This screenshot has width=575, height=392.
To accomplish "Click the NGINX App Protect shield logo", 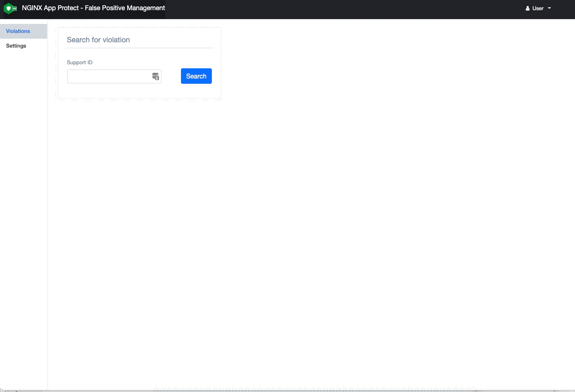I will pos(10,8).
